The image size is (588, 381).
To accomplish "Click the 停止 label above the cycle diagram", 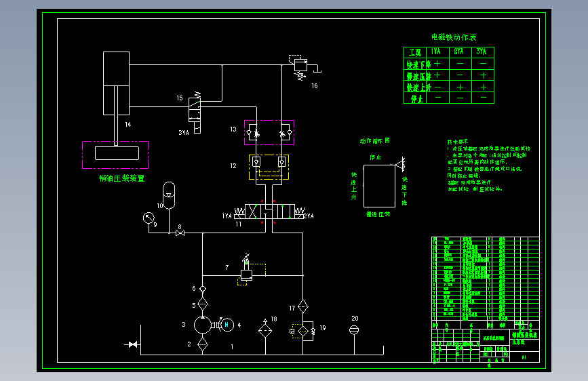I will [x=375, y=157].
